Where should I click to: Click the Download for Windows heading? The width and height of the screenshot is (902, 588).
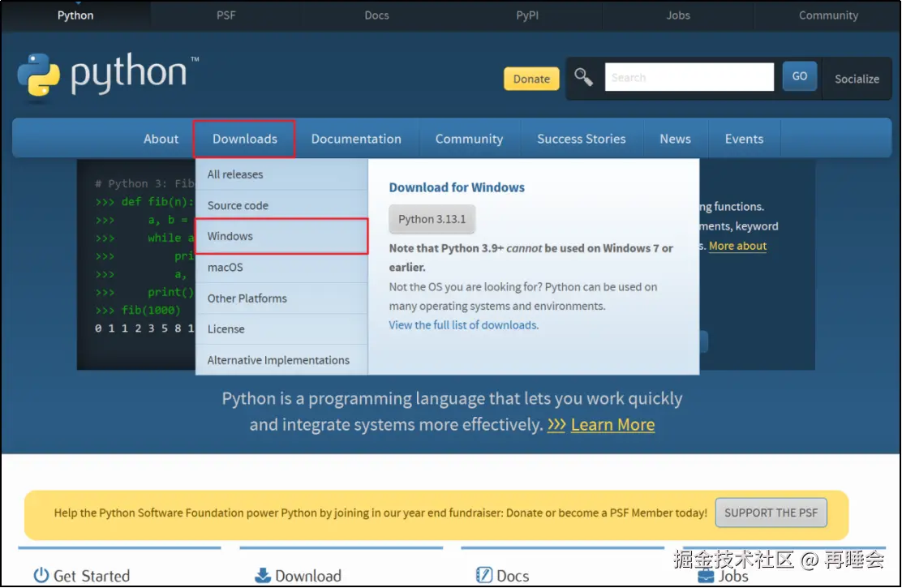[457, 187]
